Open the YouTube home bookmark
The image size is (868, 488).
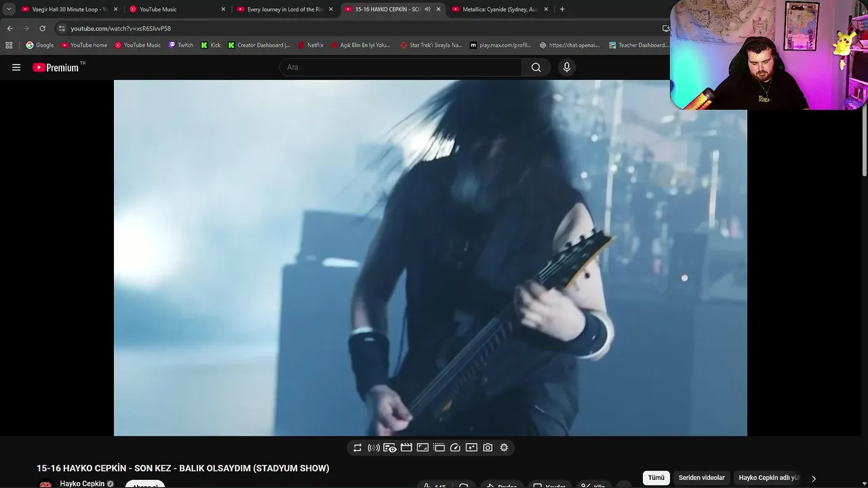point(84,45)
